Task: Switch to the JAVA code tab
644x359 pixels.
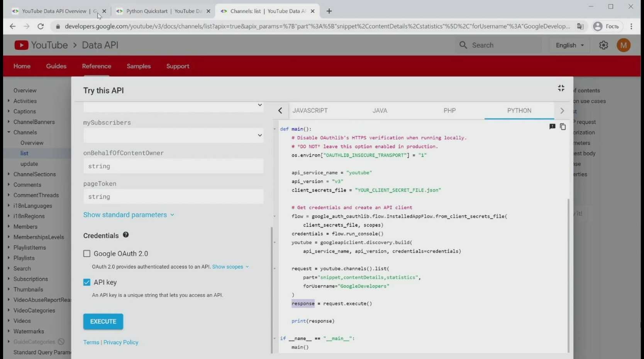Action: 380,111
